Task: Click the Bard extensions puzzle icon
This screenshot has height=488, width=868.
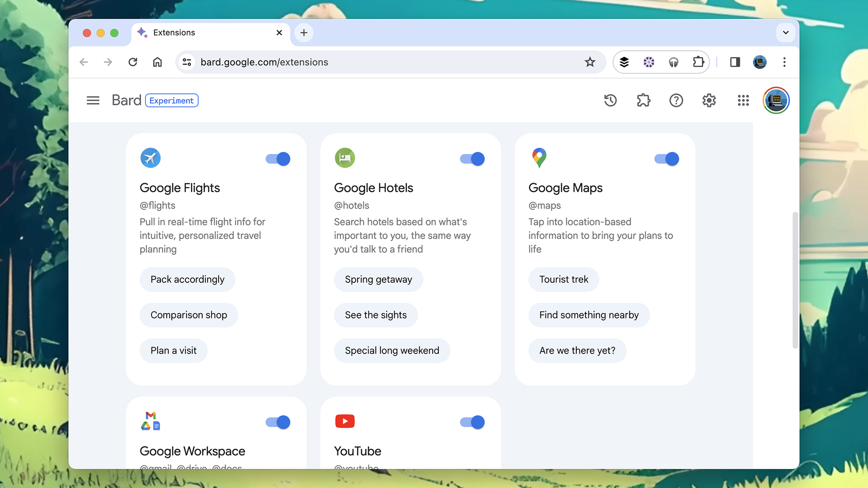Action: click(643, 101)
